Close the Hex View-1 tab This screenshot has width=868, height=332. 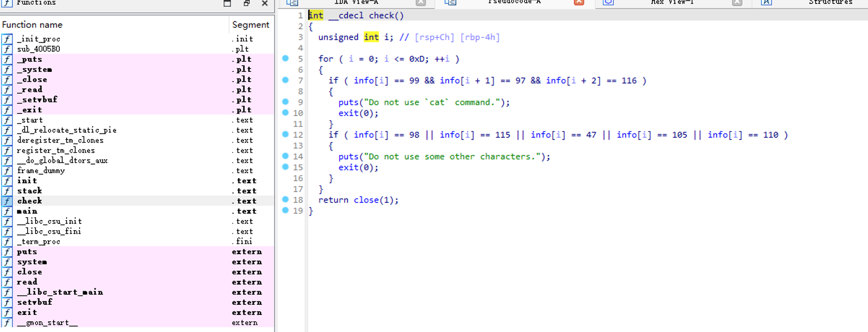[x=737, y=2]
